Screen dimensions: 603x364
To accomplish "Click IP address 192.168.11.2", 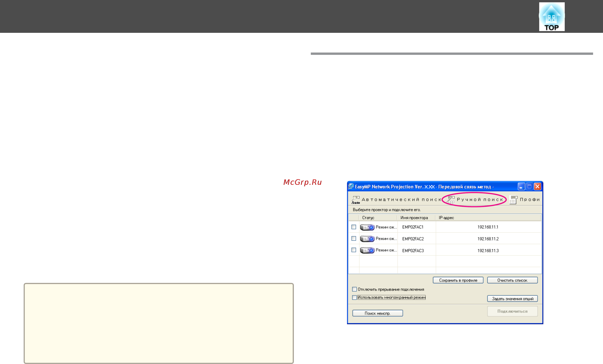I will (488, 239).
